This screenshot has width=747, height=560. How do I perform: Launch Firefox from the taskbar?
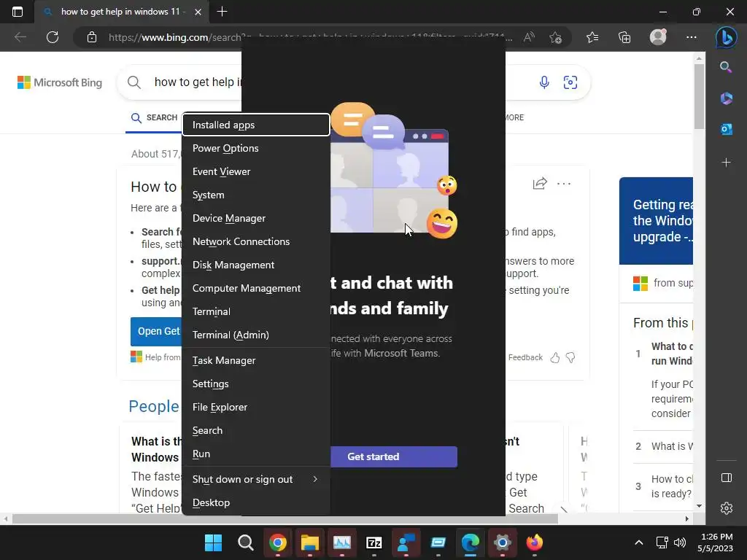pyautogui.click(x=535, y=542)
